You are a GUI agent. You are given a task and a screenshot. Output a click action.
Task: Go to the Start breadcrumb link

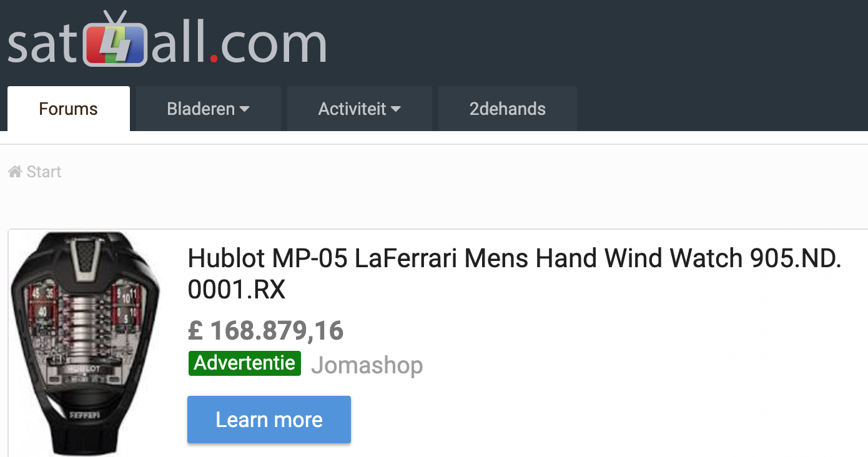pos(44,172)
